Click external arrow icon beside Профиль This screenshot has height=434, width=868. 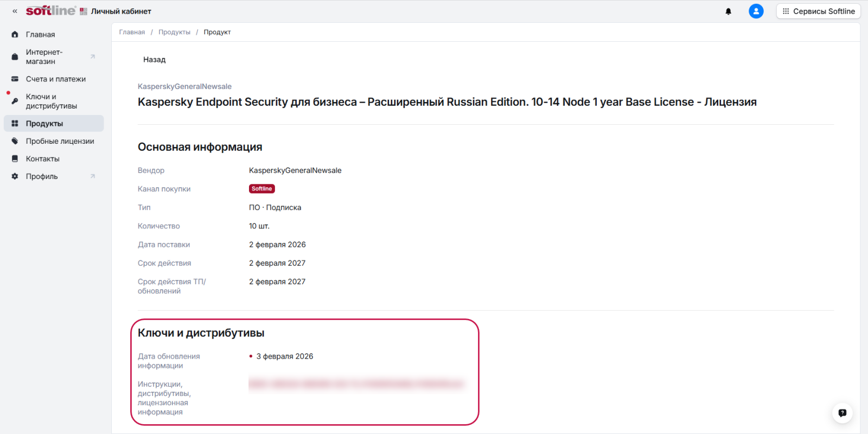[x=93, y=176]
